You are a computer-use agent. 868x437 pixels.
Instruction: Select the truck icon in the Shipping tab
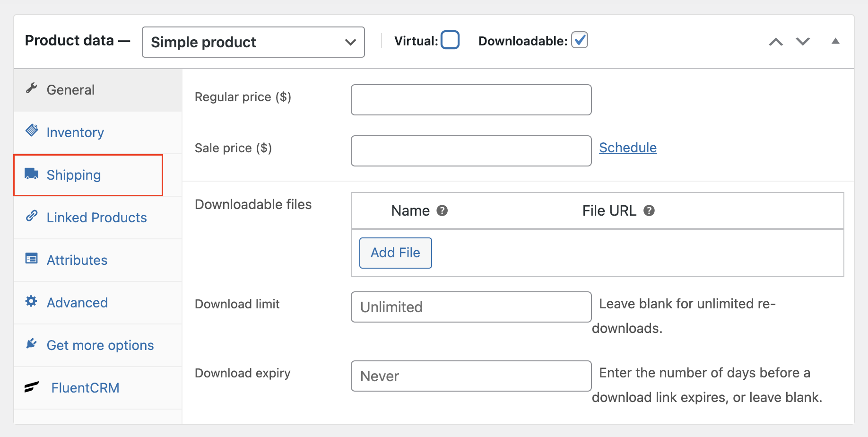coord(31,174)
